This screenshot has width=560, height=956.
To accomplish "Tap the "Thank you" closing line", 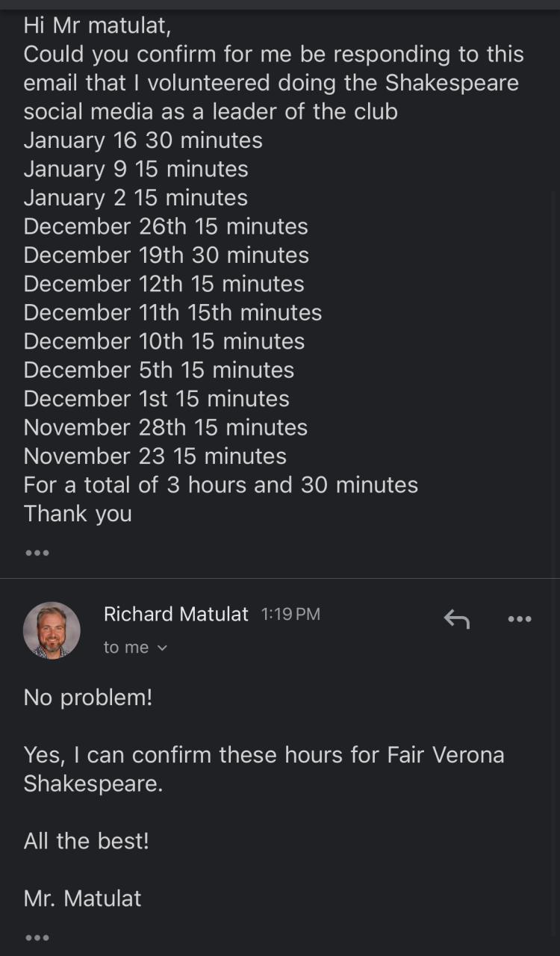I will (78, 514).
